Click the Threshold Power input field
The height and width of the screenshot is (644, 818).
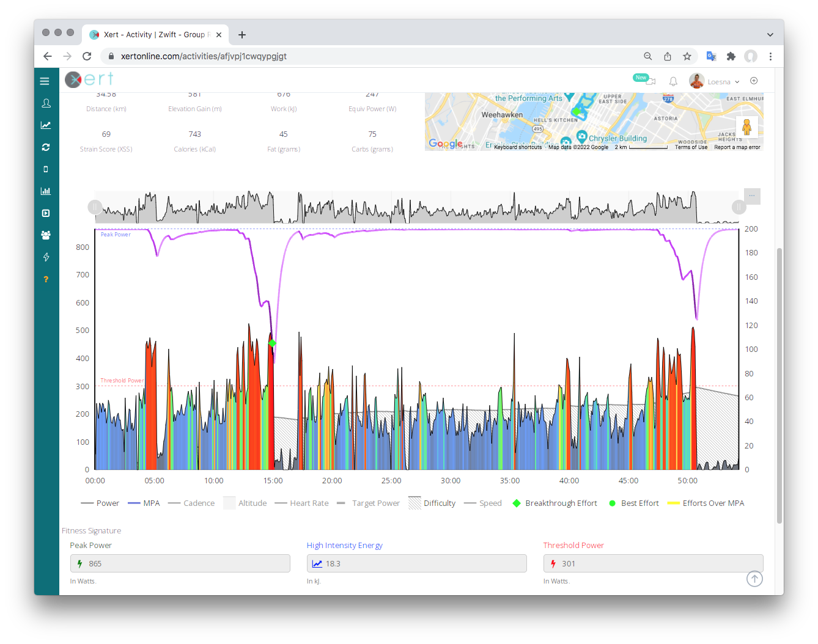(653, 563)
